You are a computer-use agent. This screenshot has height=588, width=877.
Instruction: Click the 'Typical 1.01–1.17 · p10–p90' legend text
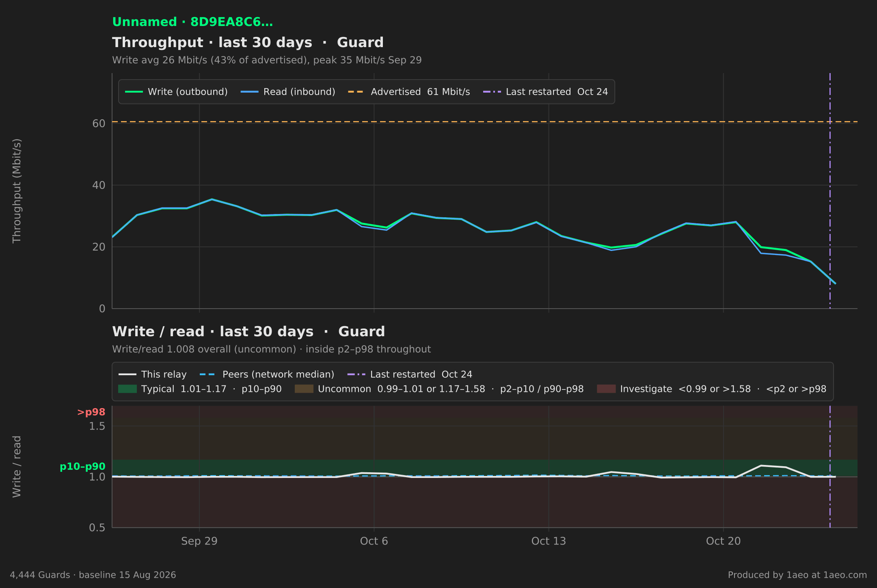pyautogui.click(x=211, y=389)
